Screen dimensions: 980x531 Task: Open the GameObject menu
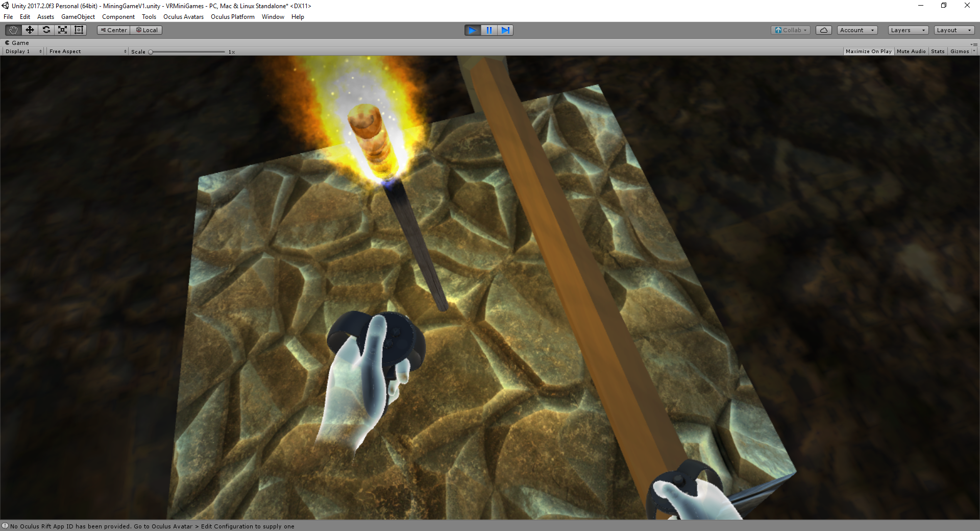tap(78, 17)
